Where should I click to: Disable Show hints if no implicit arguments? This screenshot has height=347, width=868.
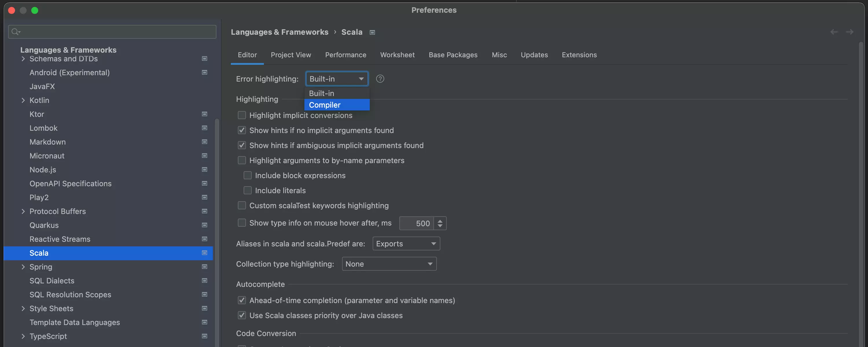pos(241,130)
